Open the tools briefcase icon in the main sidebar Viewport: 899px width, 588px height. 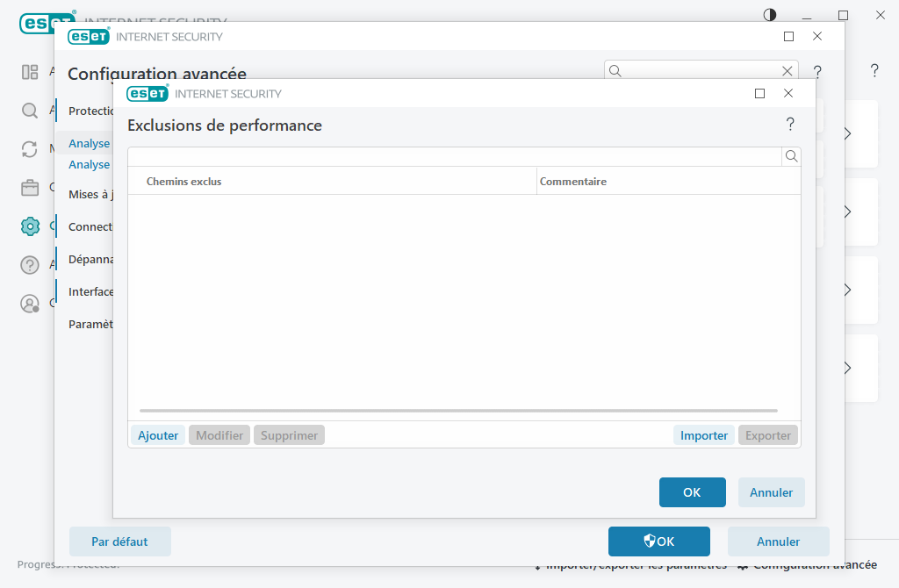[30, 188]
